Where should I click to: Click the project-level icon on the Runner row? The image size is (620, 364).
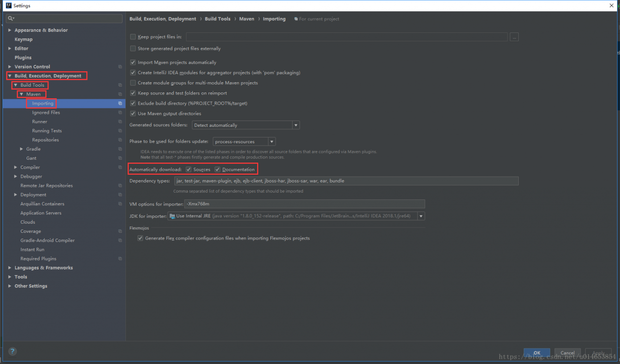coord(120,122)
